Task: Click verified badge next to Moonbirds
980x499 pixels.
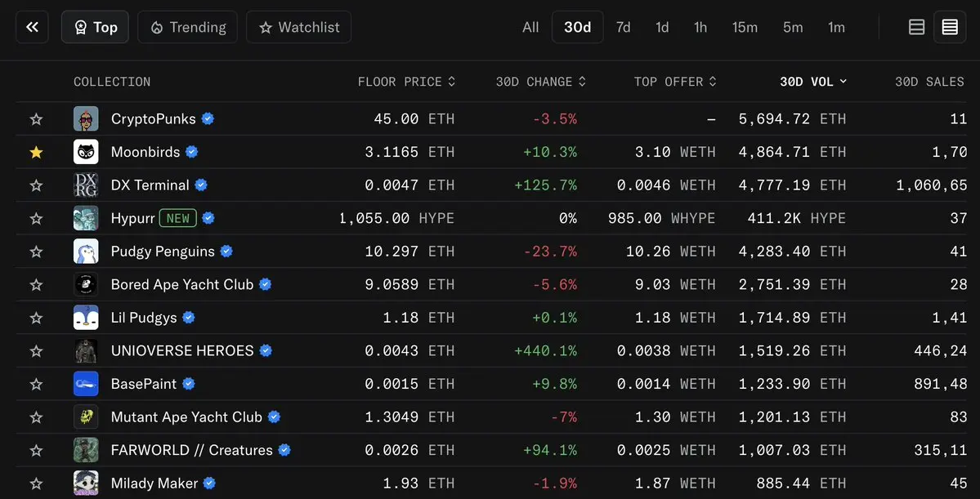Action: pos(192,152)
